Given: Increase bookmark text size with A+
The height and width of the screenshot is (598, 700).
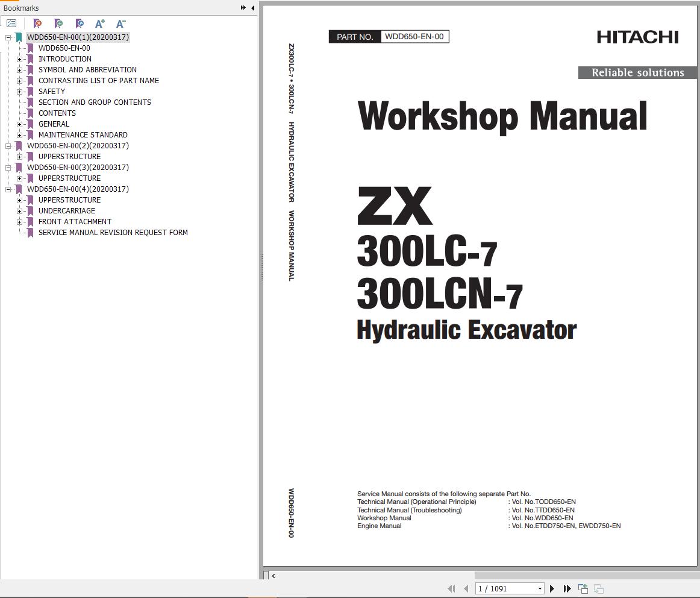Looking at the screenshot, I should tap(100, 24).
